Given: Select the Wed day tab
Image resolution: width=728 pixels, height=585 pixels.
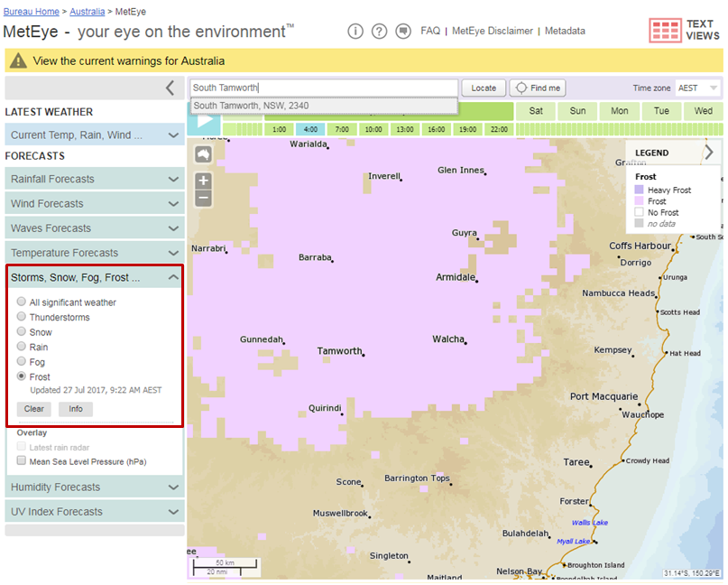Looking at the screenshot, I should pos(703,111).
